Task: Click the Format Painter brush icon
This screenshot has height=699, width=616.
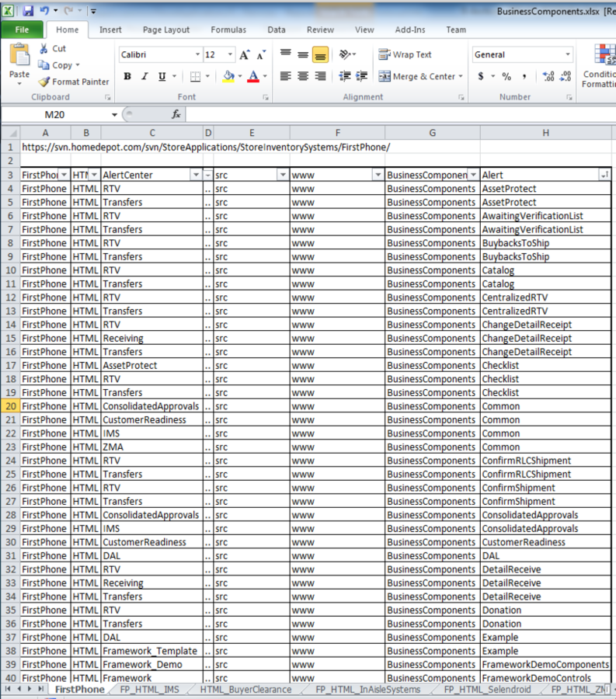Action: click(44, 82)
